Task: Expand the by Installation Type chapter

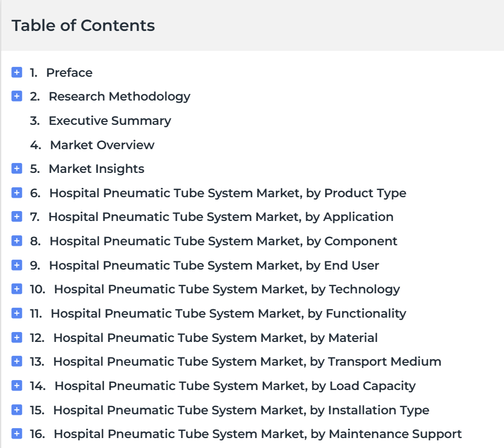Action: click(x=17, y=410)
